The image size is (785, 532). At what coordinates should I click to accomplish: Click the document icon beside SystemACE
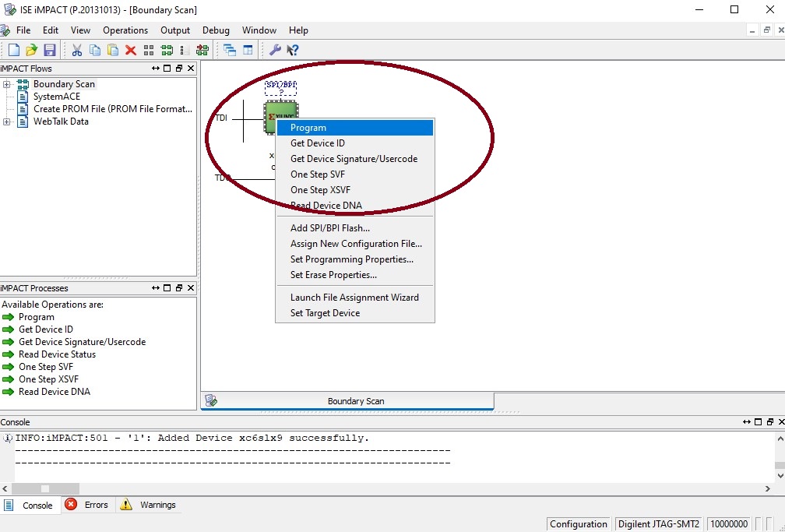pos(23,97)
